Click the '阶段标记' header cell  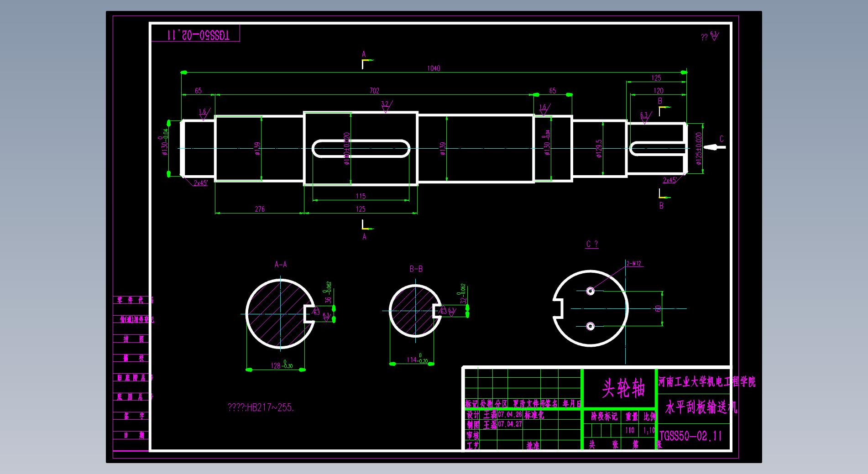604,416
